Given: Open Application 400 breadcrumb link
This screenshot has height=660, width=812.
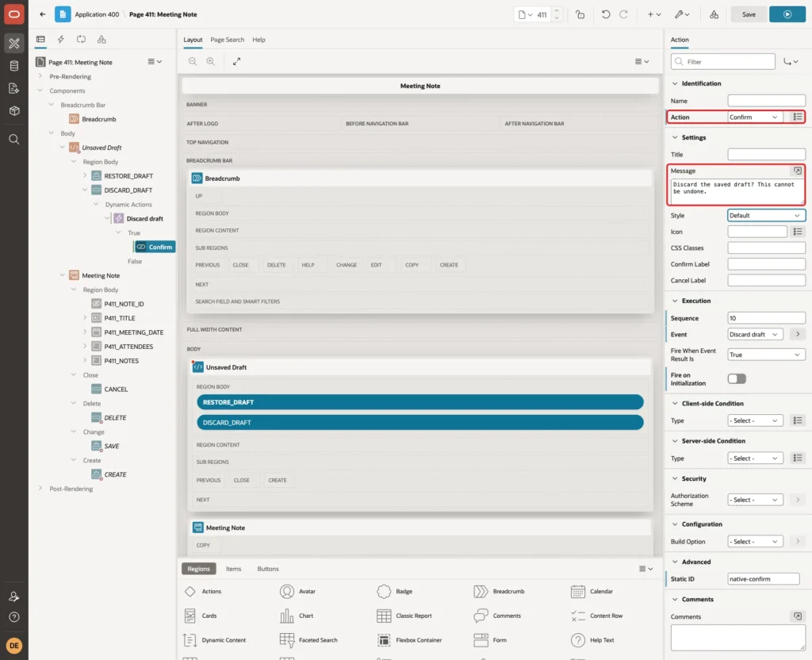Looking at the screenshot, I should tap(97, 14).
